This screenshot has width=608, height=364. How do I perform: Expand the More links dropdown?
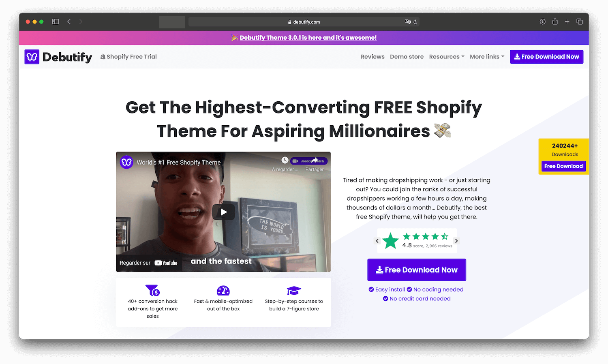tap(487, 57)
